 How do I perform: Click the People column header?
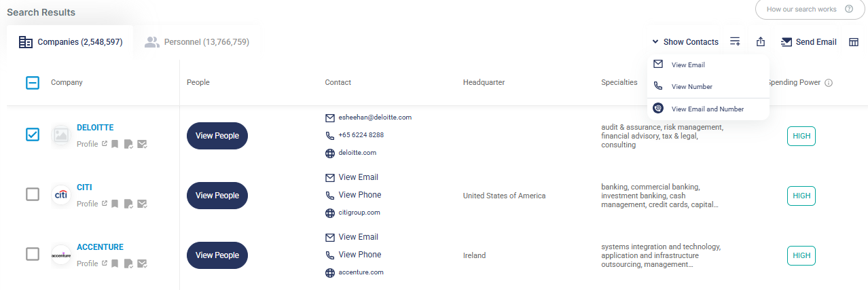(198, 83)
